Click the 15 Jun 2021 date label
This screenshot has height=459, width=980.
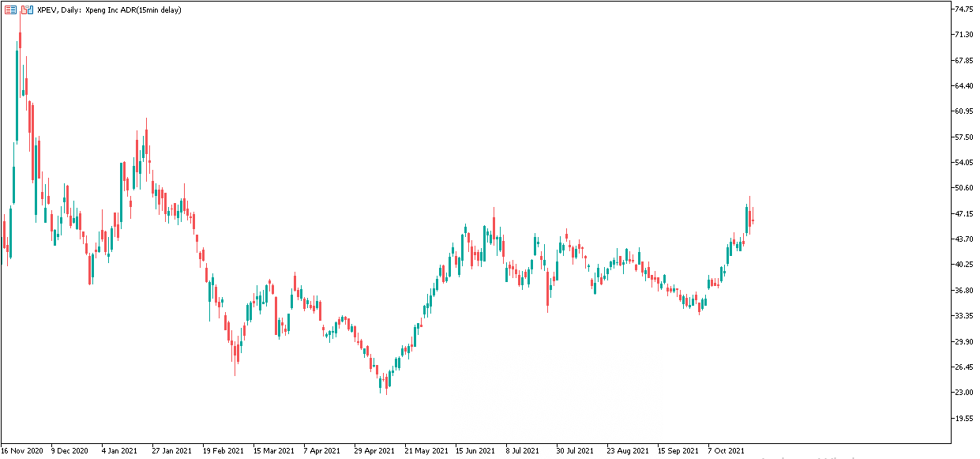(x=475, y=451)
